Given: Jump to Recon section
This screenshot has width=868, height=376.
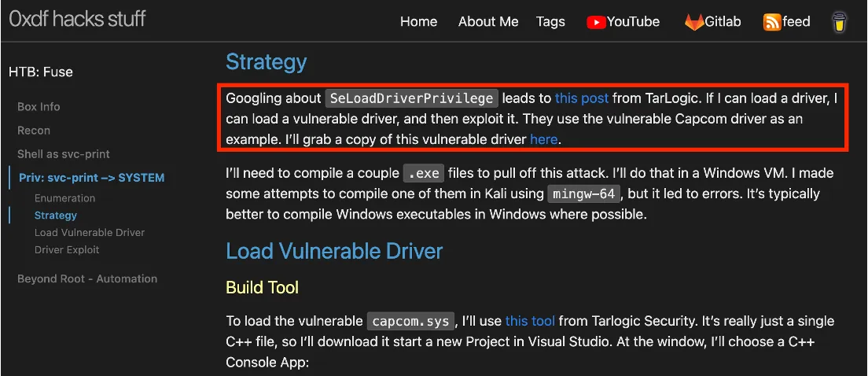Looking at the screenshot, I should pos(34,131).
